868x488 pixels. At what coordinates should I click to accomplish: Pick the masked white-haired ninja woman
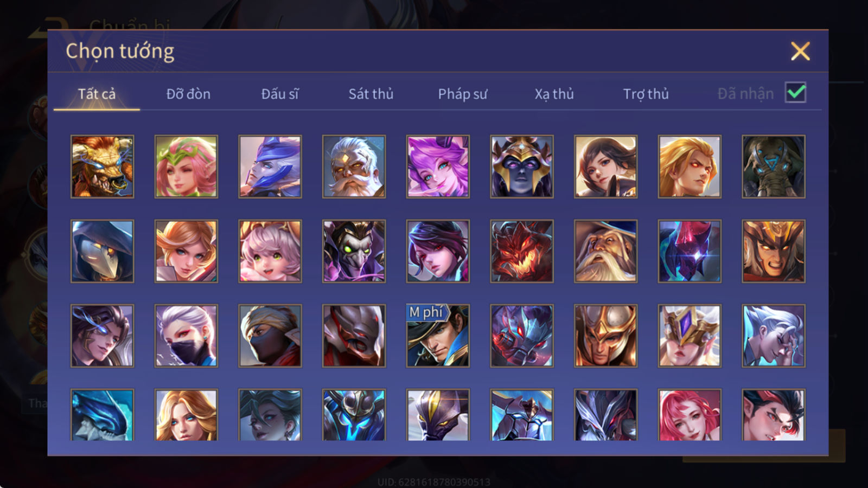(186, 336)
